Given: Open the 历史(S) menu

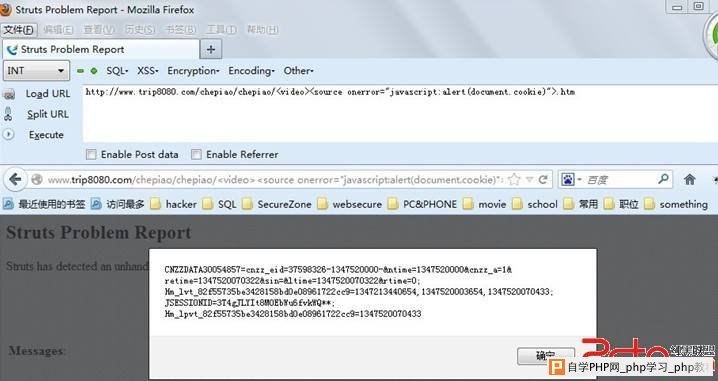Looking at the screenshot, I should (x=140, y=30).
